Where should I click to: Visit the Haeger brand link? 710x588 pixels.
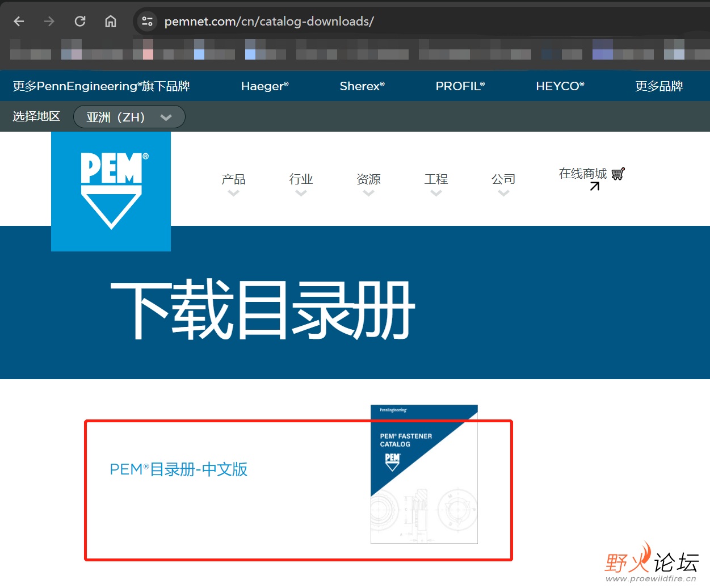(x=264, y=86)
